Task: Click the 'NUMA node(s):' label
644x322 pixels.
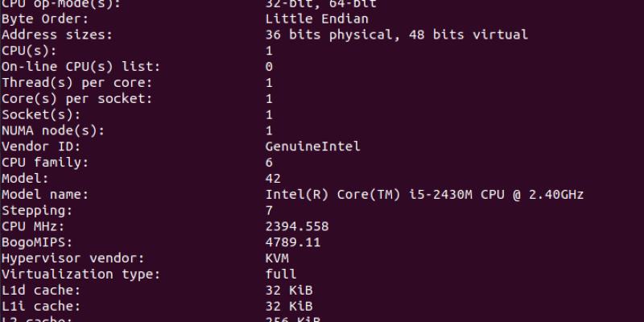Action: (53, 130)
